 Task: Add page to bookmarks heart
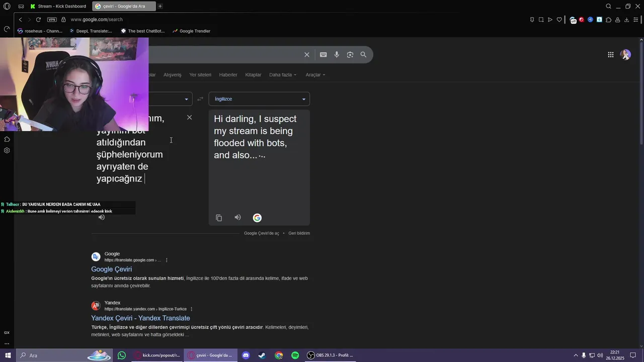click(x=559, y=20)
